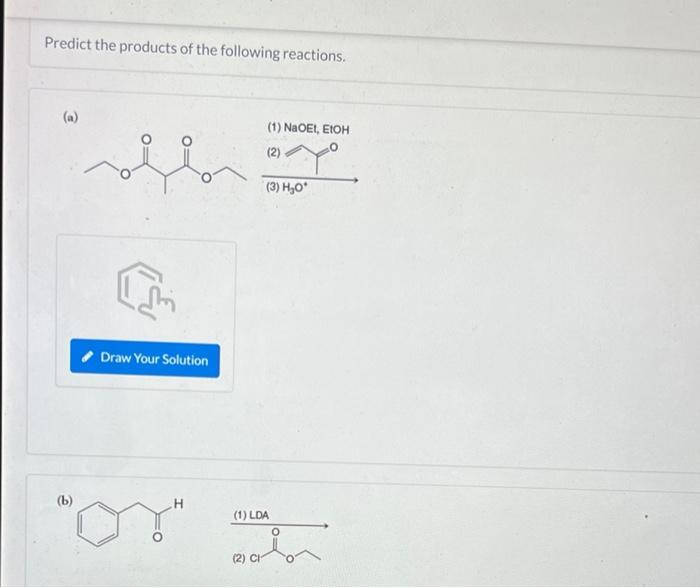Screen dimensions: 700x588
Task: Click the hand-drawing benzene placeholder icon
Action: (146, 291)
